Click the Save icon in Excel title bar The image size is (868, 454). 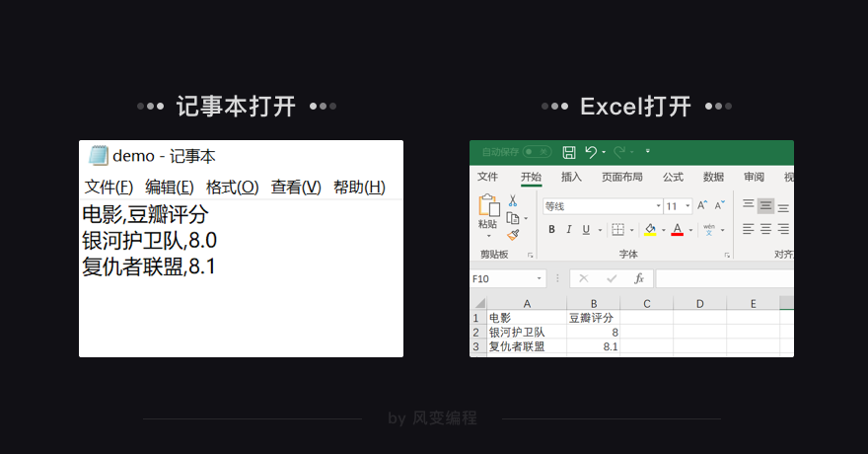click(x=569, y=152)
